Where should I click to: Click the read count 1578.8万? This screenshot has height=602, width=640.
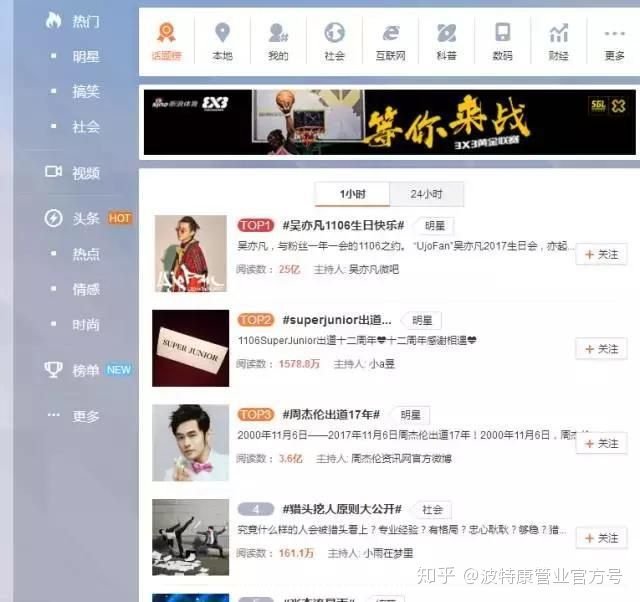tap(299, 364)
